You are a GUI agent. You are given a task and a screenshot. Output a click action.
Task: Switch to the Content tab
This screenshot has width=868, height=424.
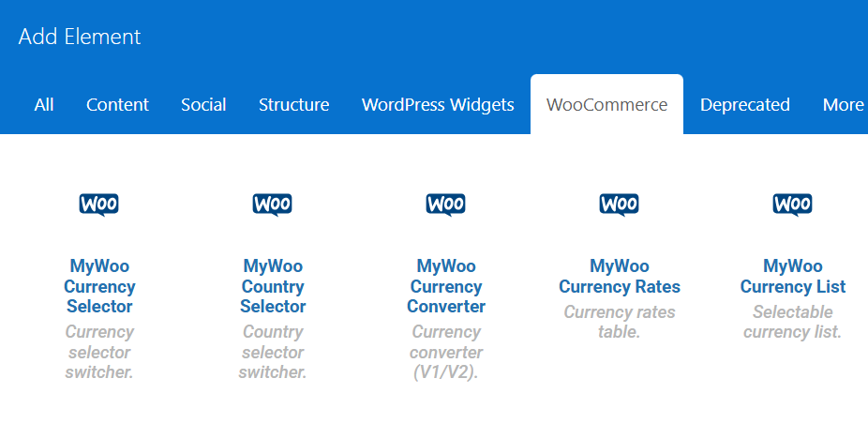pyautogui.click(x=117, y=105)
